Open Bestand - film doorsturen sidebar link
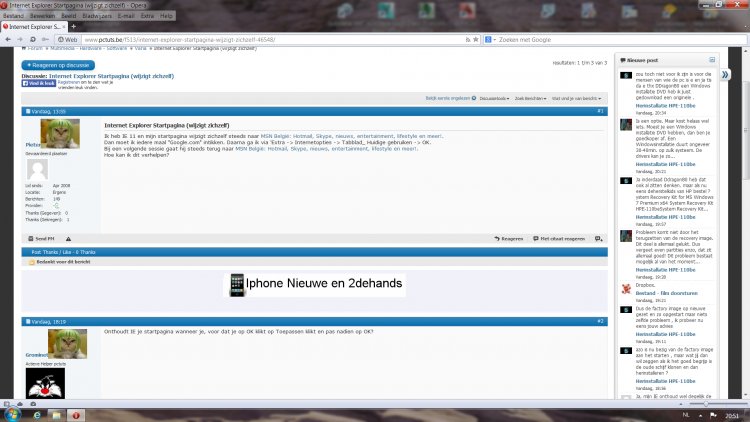Viewport: 750px width, 422px height. (x=666, y=293)
